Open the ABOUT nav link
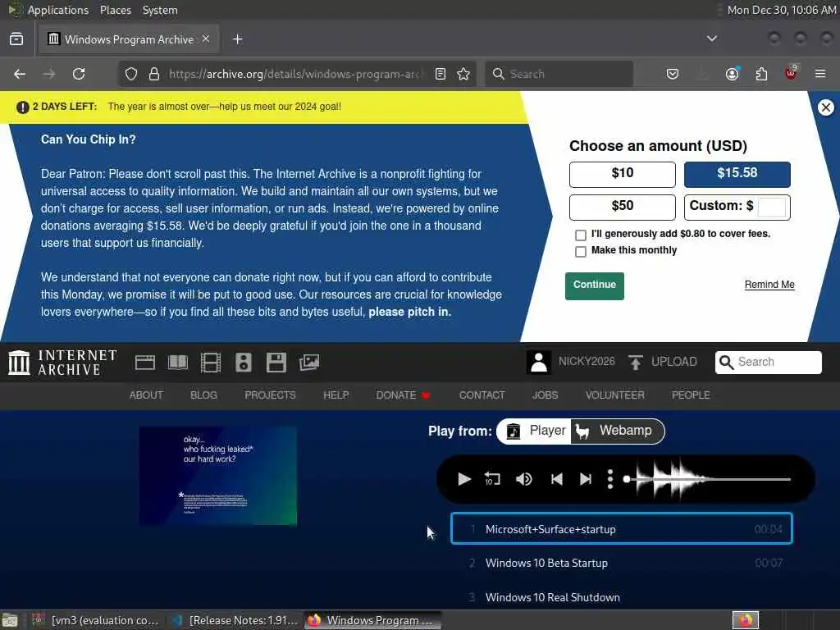The height and width of the screenshot is (630, 840). tap(146, 395)
